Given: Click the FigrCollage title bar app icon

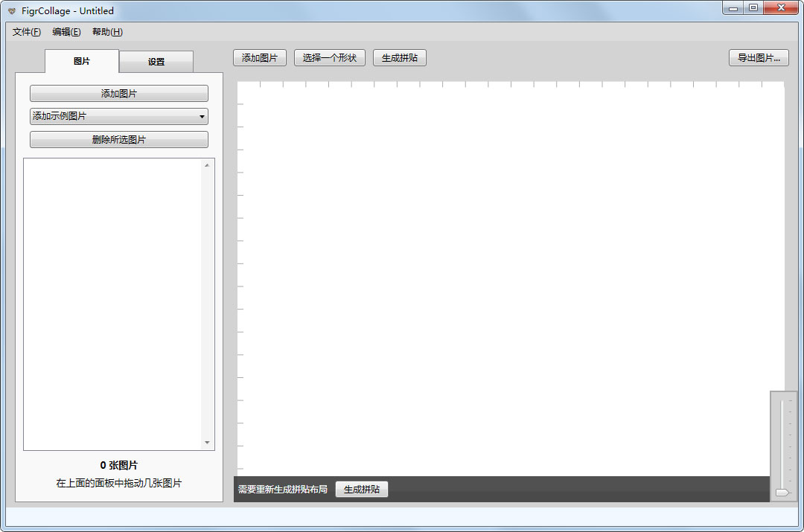Looking at the screenshot, I should coord(12,10).
